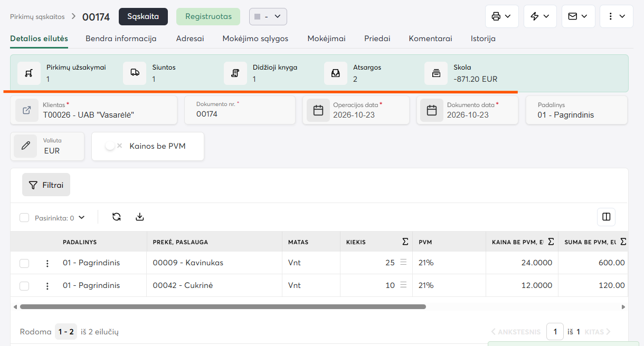Open the column layout chooser
This screenshot has width=644, height=346.
[x=606, y=217]
